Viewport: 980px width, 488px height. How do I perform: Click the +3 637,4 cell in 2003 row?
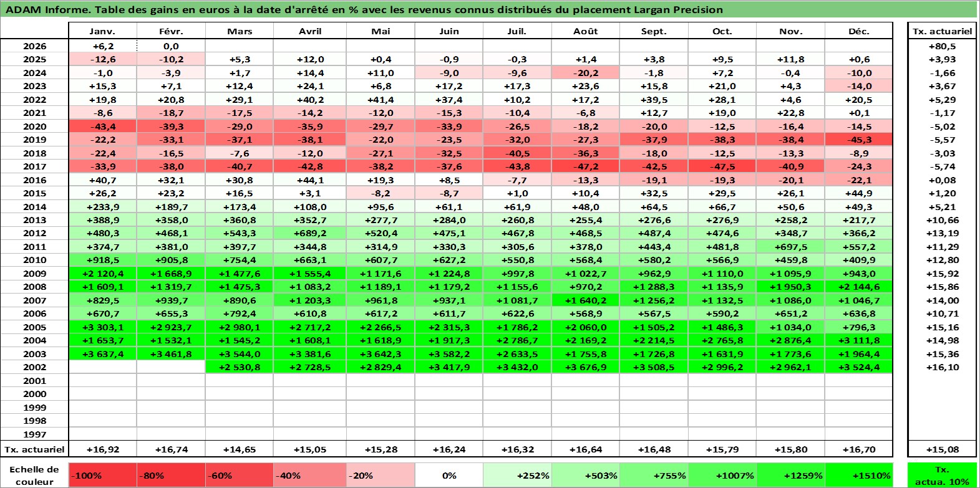point(102,354)
